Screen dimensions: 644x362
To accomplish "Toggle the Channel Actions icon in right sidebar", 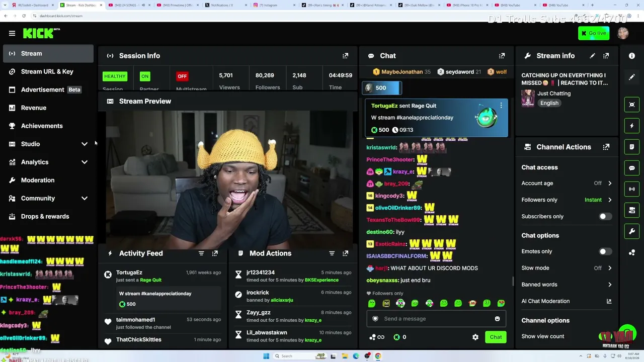I will click(632, 210).
